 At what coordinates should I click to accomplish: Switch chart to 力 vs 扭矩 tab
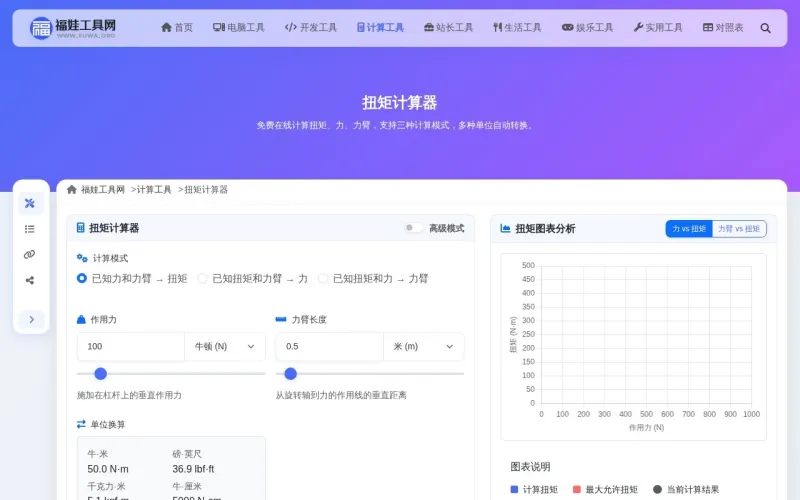pos(689,229)
